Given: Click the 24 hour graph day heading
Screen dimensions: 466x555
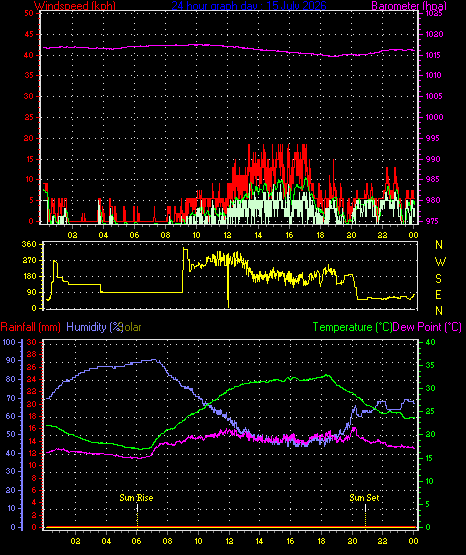Looking at the screenshot, I should pyautogui.click(x=249, y=5).
